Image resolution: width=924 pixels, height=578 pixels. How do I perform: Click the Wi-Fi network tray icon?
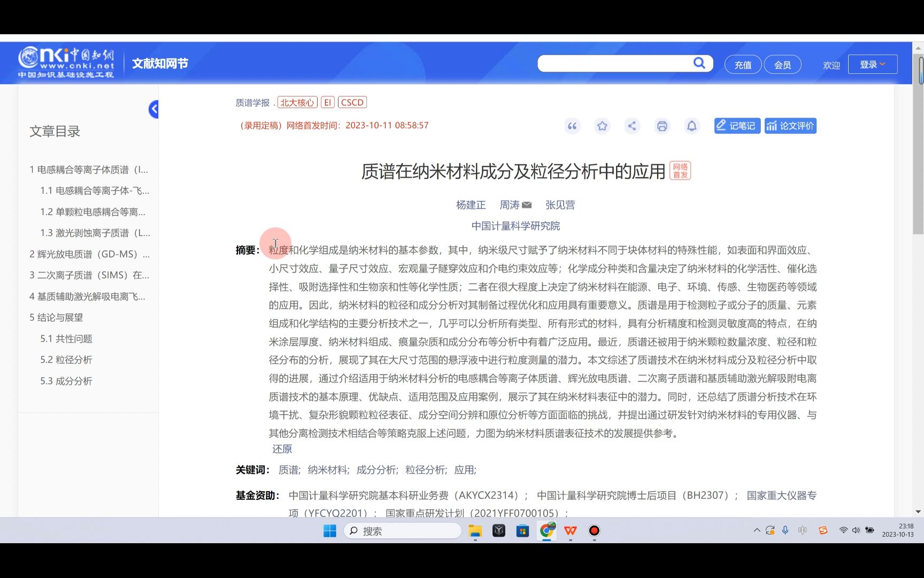843,530
